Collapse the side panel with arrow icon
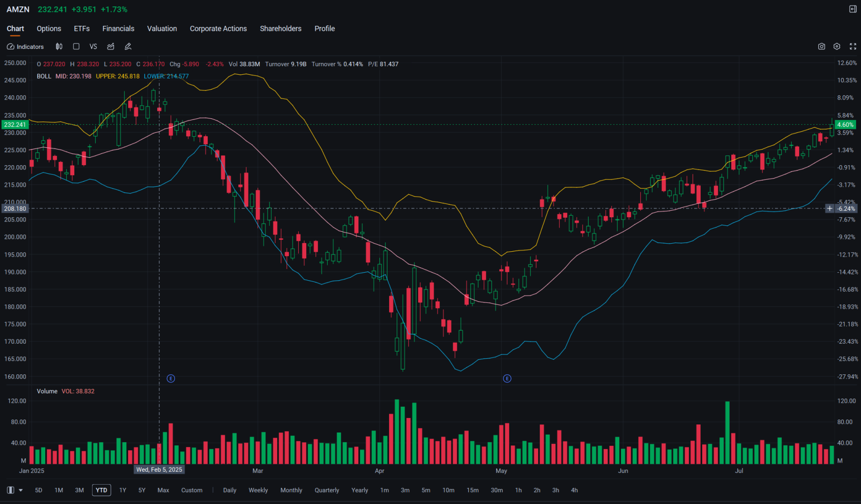This screenshot has height=504, width=861. pyautogui.click(x=853, y=9)
